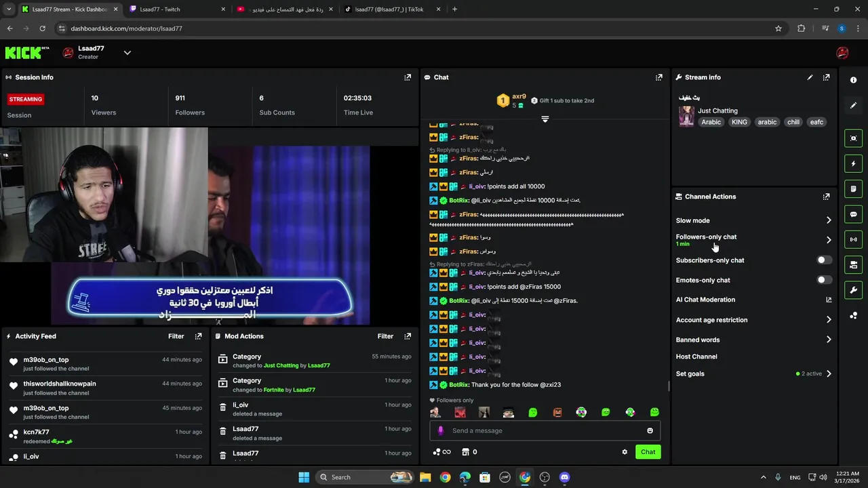Toggle the channel actions camera sidebar icon

tap(853, 264)
